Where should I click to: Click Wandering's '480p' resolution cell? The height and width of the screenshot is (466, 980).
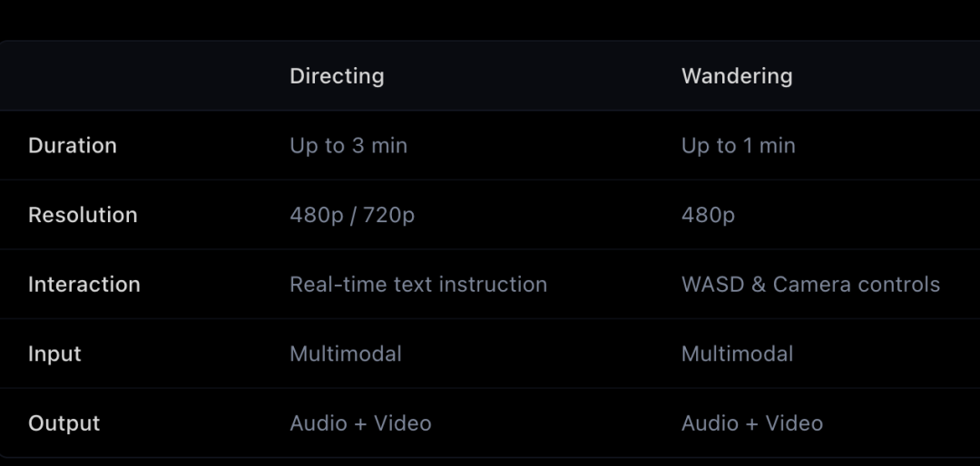pos(708,215)
